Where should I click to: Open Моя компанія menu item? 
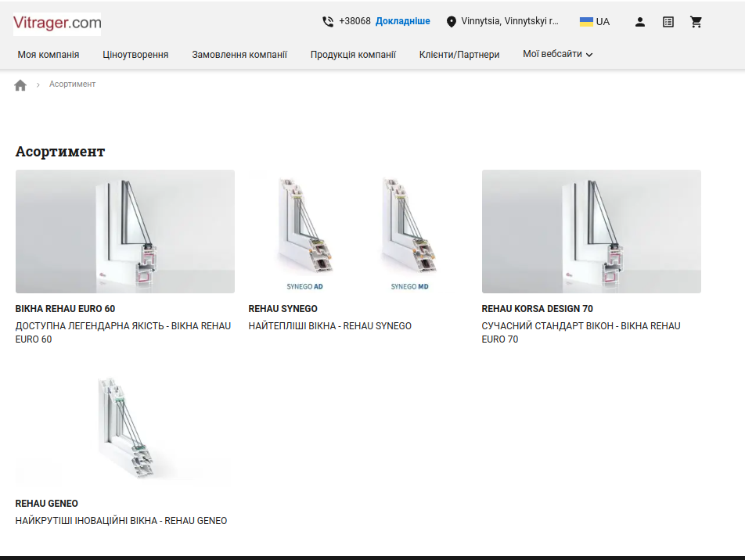coord(49,55)
